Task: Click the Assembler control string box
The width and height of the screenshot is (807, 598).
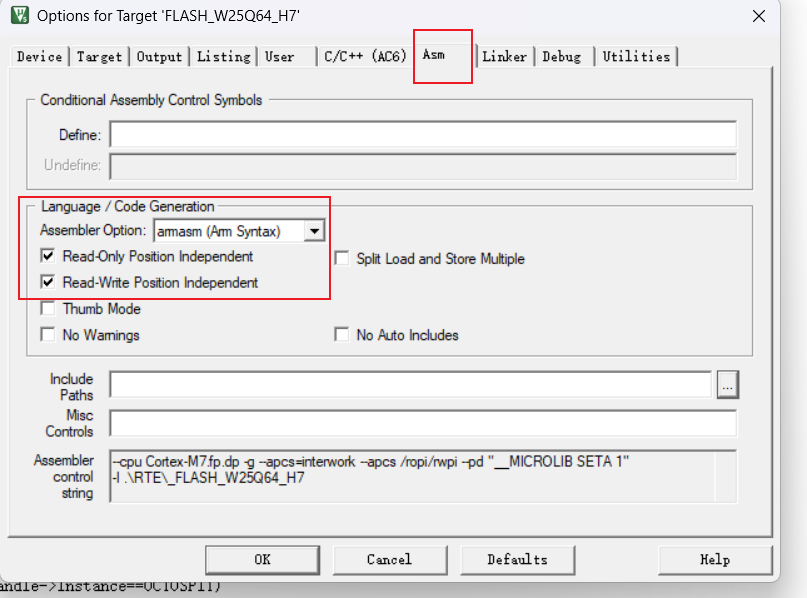Action: tap(423, 476)
